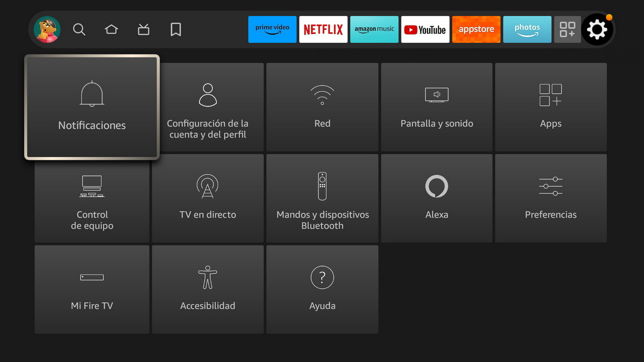The width and height of the screenshot is (644, 362).
Task: Open Amazon Photos app
Action: pyautogui.click(x=527, y=30)
